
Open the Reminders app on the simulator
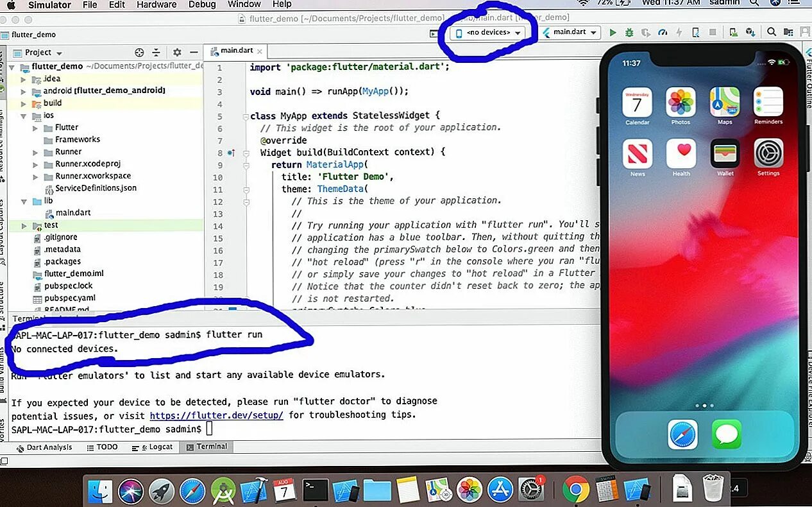768,106
